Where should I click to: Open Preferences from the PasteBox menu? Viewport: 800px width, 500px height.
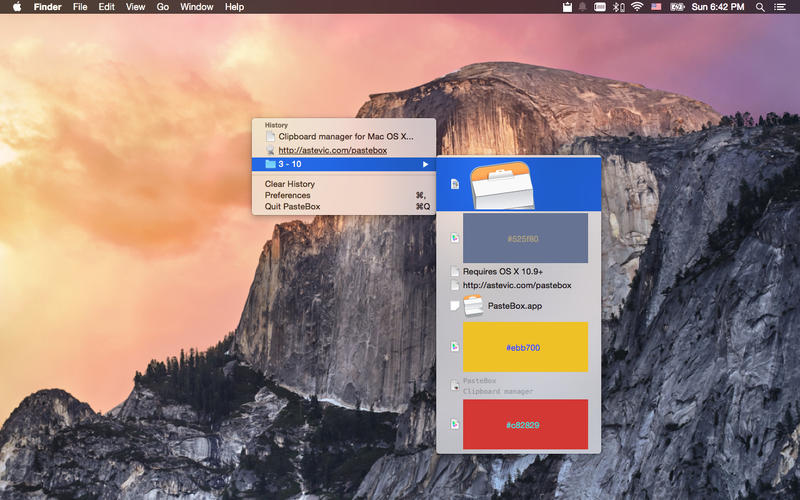coord(287,195)
